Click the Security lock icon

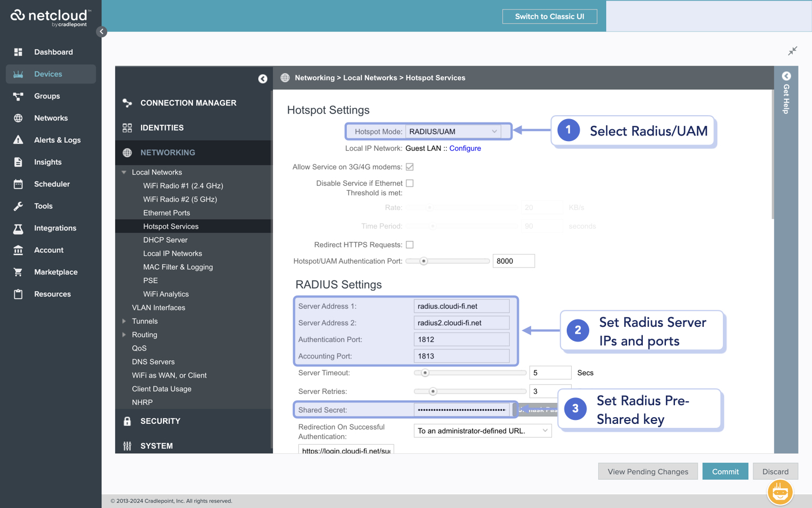pos(127,422)
